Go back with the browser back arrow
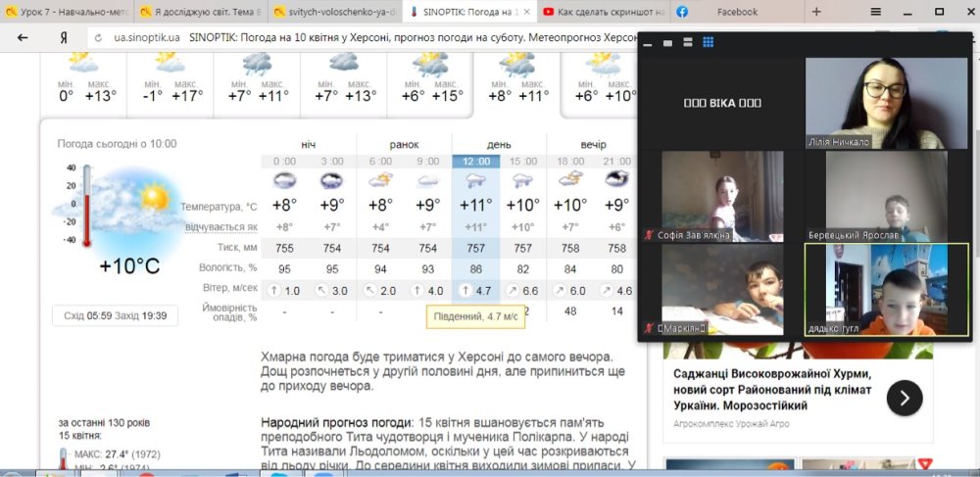The height and width of the screenshot is (477, 980). click(23, 37)
